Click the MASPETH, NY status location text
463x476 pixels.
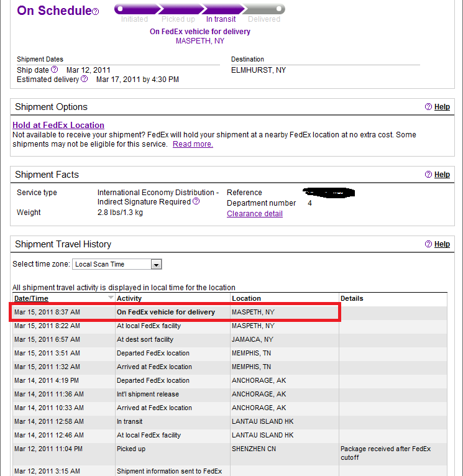(200, 41)
